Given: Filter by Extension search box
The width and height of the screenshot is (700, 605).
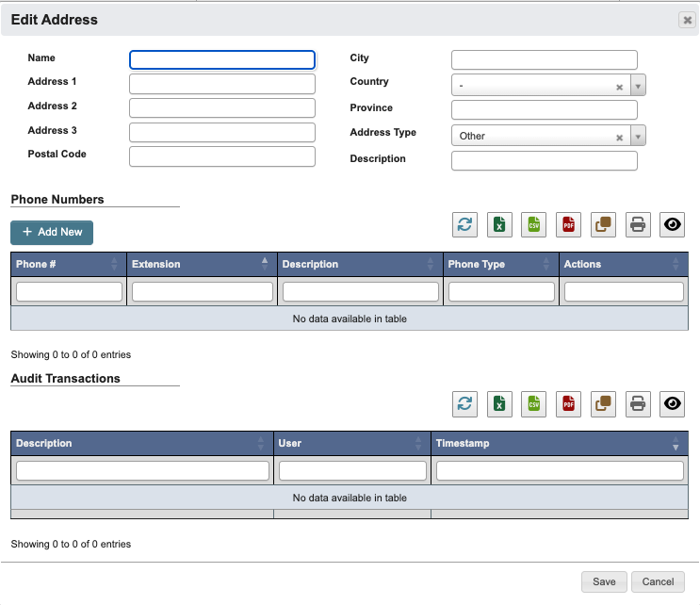Looking at the screenshot, I should [203, 291].
